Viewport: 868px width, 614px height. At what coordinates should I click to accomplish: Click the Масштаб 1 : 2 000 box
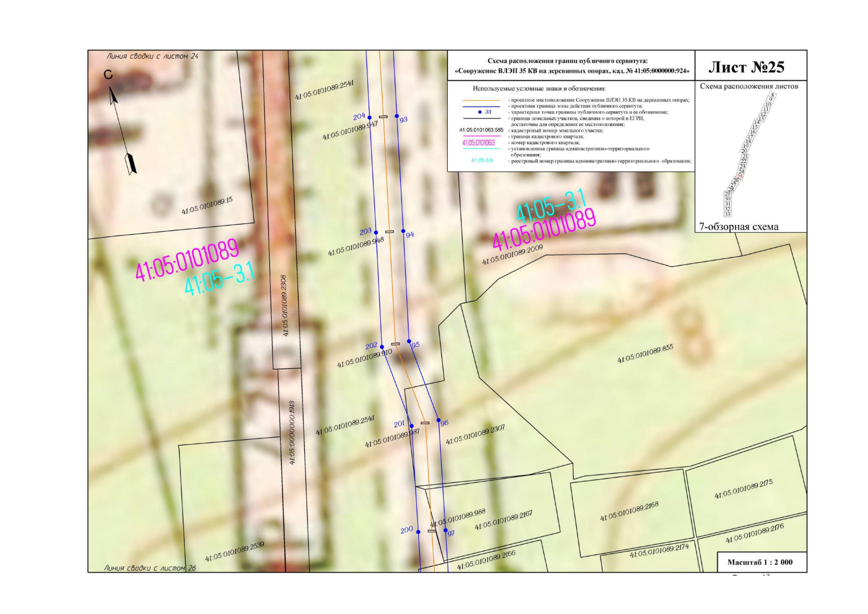[759, 562]
